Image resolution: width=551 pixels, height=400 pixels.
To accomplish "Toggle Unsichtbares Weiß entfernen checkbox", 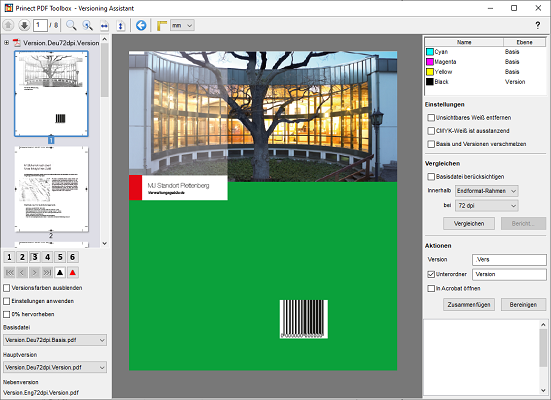I will 431,117.
